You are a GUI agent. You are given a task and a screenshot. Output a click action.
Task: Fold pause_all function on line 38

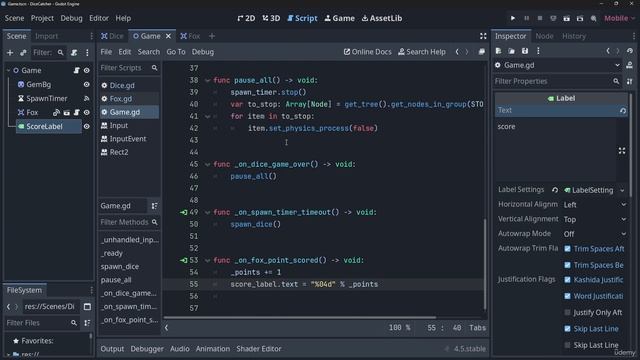point(207,80)
